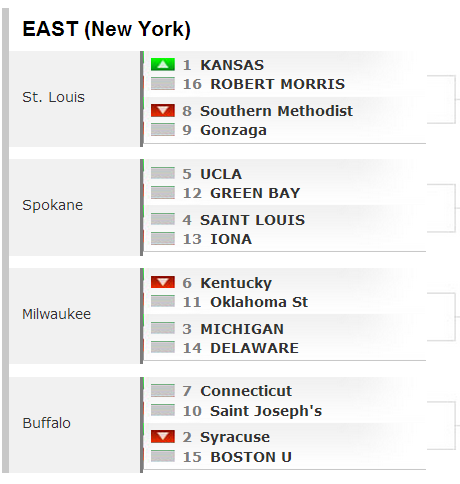The height and width of the screenshot is (484, 460).
Task: Click the Saint Joseph's team name
Action: coord(266,411)
